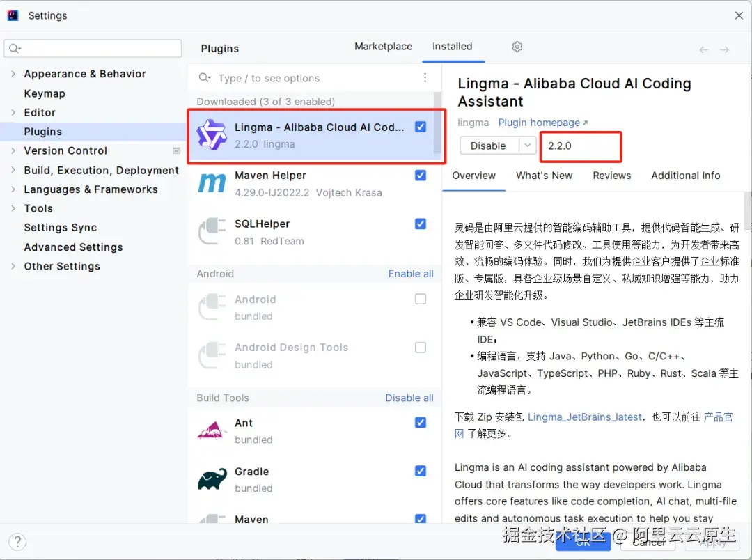Click the plugin search magnifier icon
752x560 pixels.
pos(205,78)
